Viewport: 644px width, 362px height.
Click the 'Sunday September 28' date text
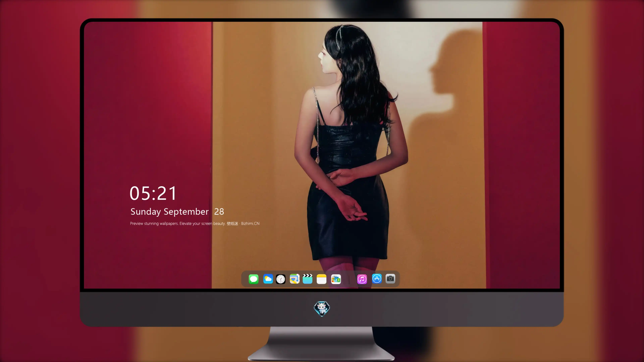177,212
